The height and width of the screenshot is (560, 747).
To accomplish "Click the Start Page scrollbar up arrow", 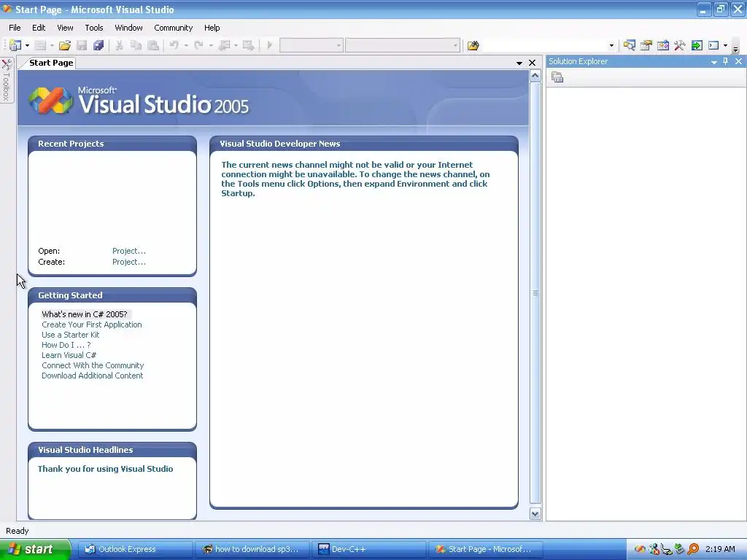I will coord(535,76).
